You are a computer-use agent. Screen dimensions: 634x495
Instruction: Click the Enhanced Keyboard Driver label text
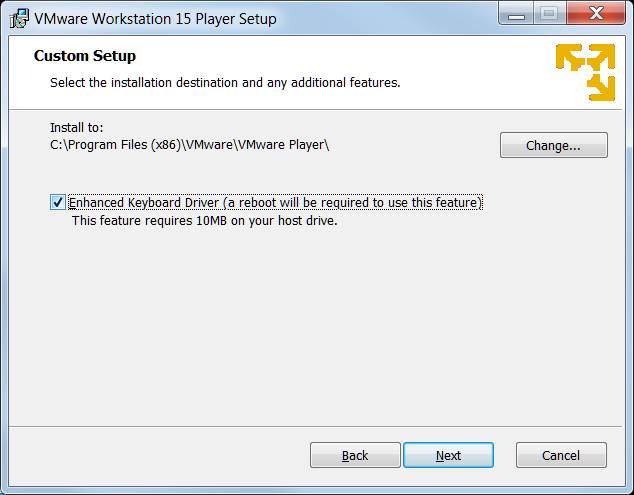point(275,202)
